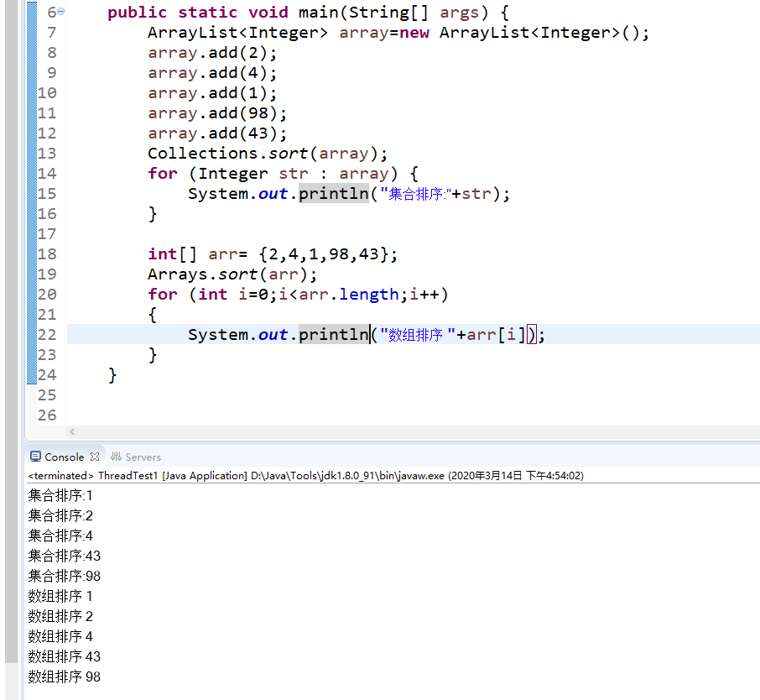760x700 pixels.
Task: Click the for (int i=0 loop header
Action: [x=298, y=295]
